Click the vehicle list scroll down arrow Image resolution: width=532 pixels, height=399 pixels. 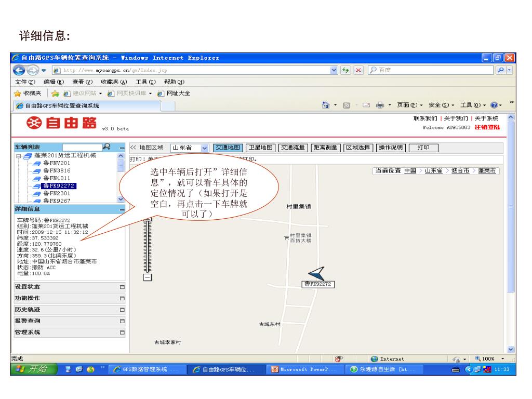click(x=121, y=199)
